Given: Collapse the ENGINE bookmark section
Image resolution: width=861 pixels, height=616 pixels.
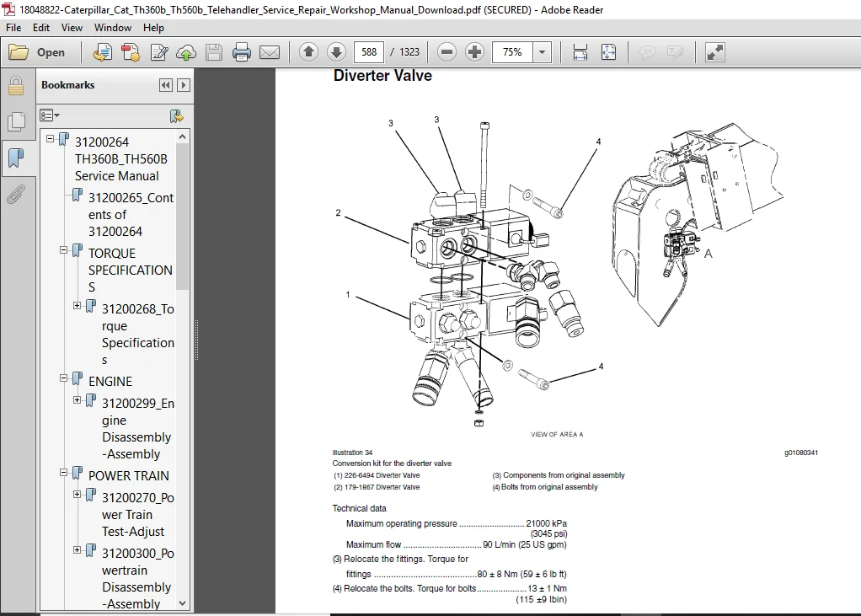Looking at the screenshot, I should coord(64,378).
